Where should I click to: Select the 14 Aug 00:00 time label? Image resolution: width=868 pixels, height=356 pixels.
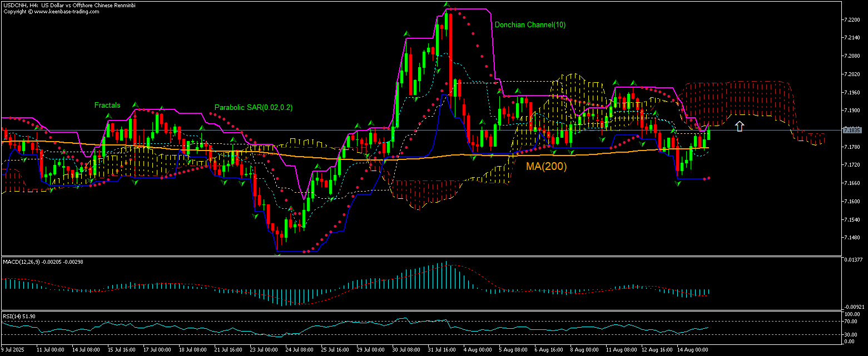coord(692,350)
